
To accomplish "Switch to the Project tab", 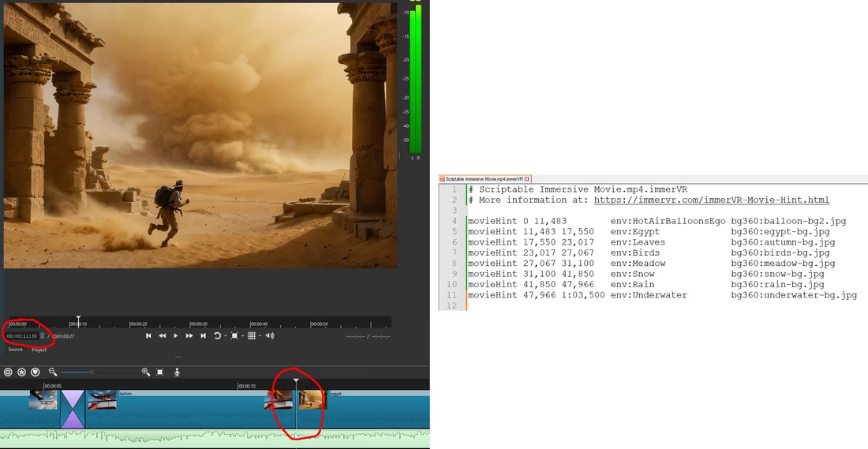I will (x=39, y=349).
